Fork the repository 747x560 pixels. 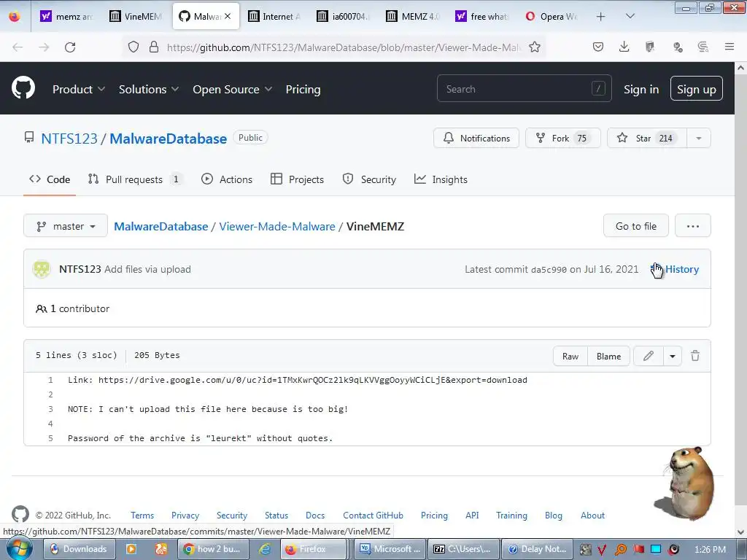(562, 138)
